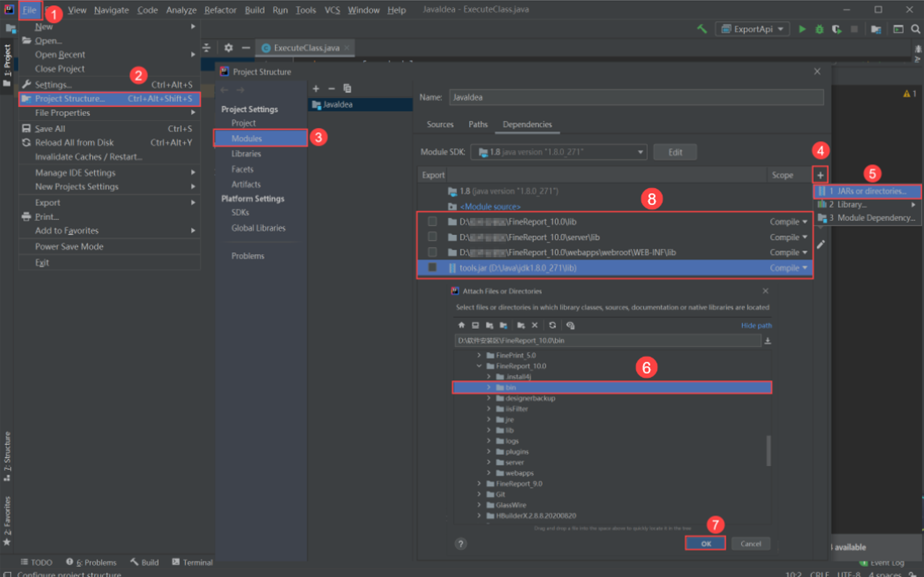The image size is (924, 577).
Task: Add a new module with the plus icon
Action: tap(316, 89)
